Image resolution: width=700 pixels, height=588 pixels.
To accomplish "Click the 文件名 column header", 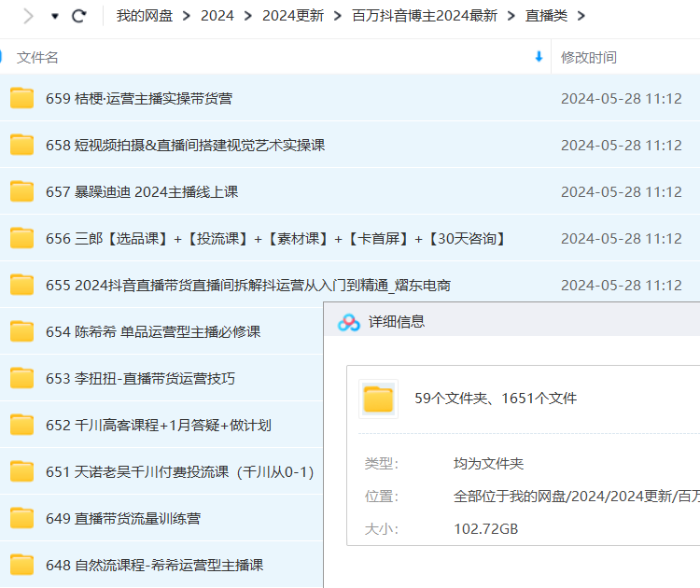I will pyautogui.click(x=37, y=57).
